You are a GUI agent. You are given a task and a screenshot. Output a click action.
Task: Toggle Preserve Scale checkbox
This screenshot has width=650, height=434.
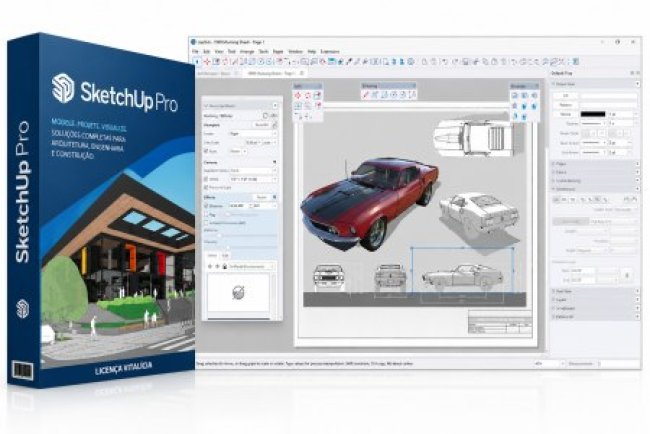(x=206, y=187)
